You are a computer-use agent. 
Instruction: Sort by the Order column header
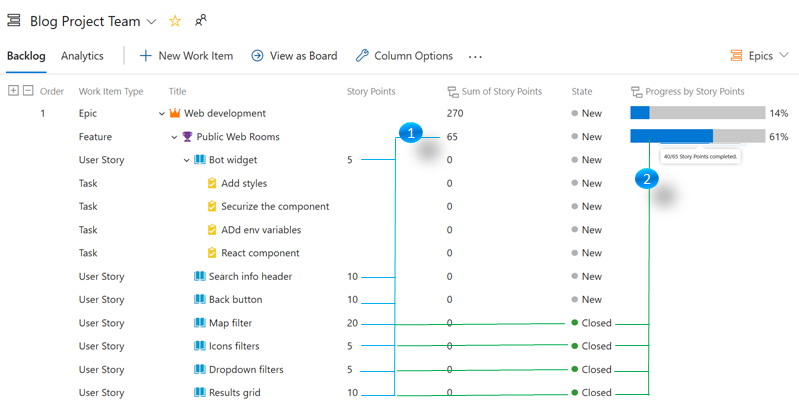coord(52,92)
